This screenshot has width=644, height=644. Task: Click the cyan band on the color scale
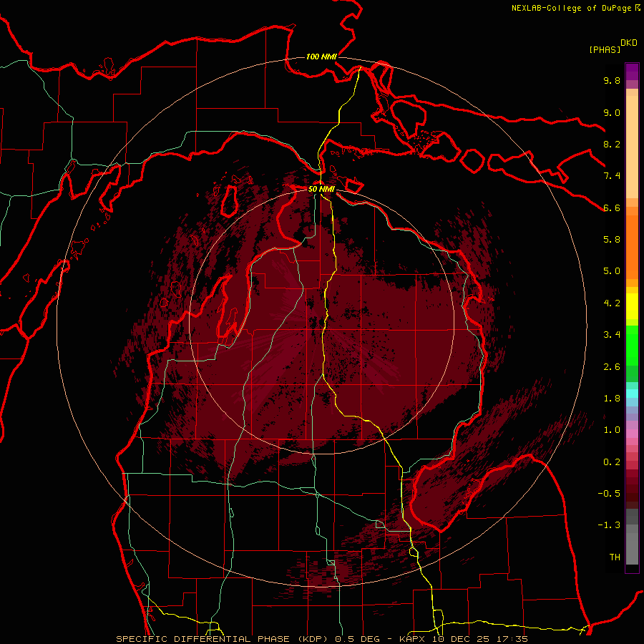pos(632,393)
